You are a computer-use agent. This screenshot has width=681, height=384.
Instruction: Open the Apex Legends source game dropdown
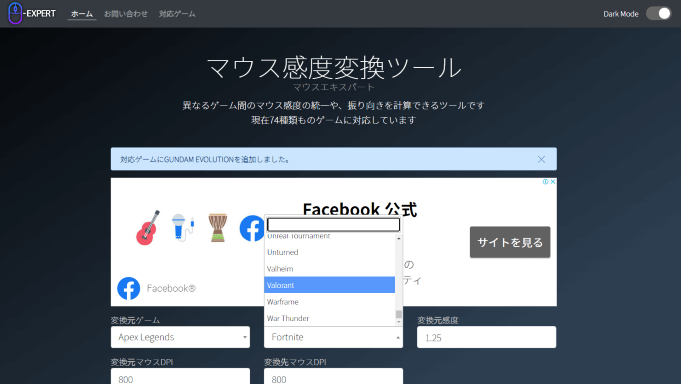180,337
